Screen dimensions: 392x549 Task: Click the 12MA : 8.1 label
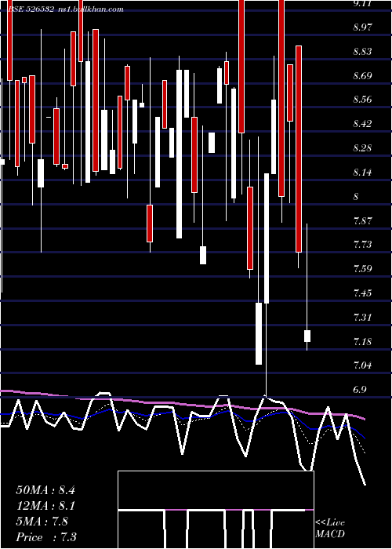pos(45,506)
